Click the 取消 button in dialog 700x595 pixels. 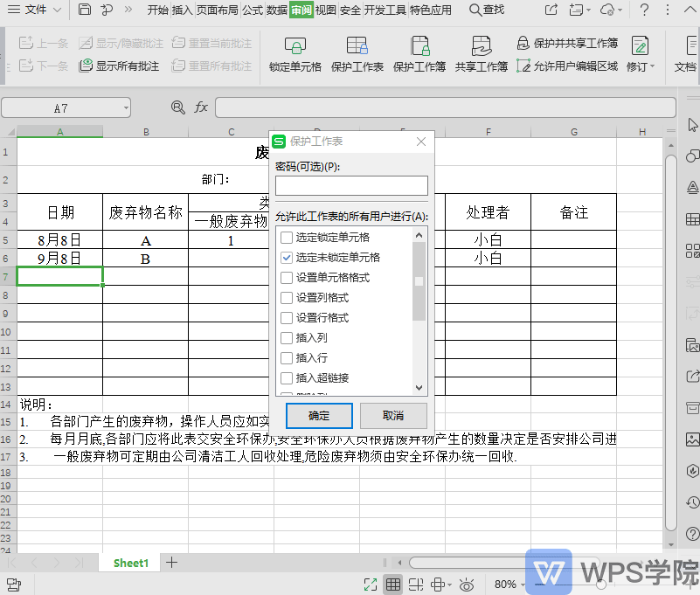393,416
